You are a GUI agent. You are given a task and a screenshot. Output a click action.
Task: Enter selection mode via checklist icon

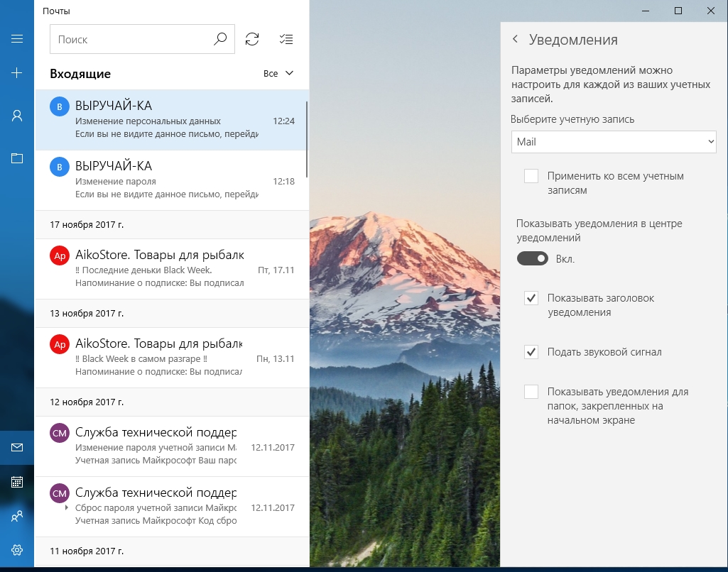(286, 39)
